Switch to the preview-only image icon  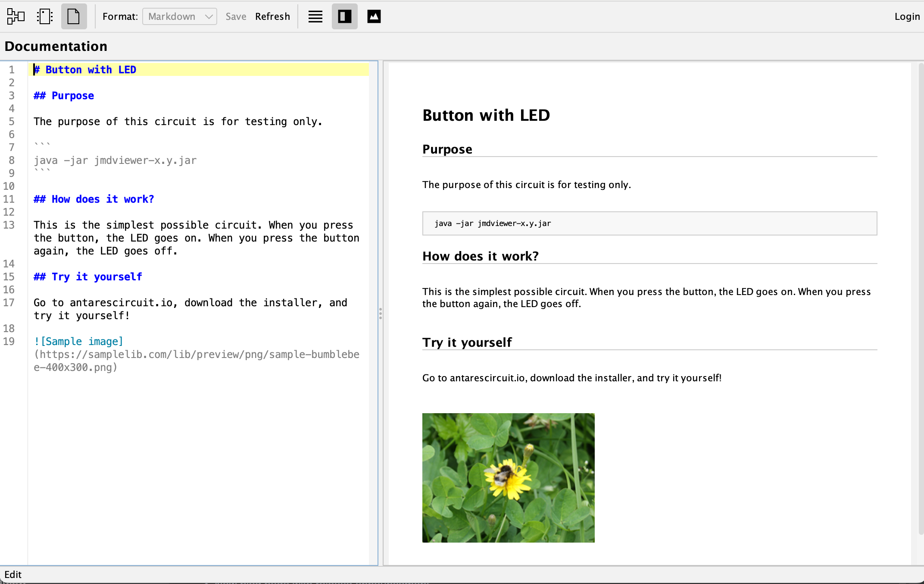[374, 16]
